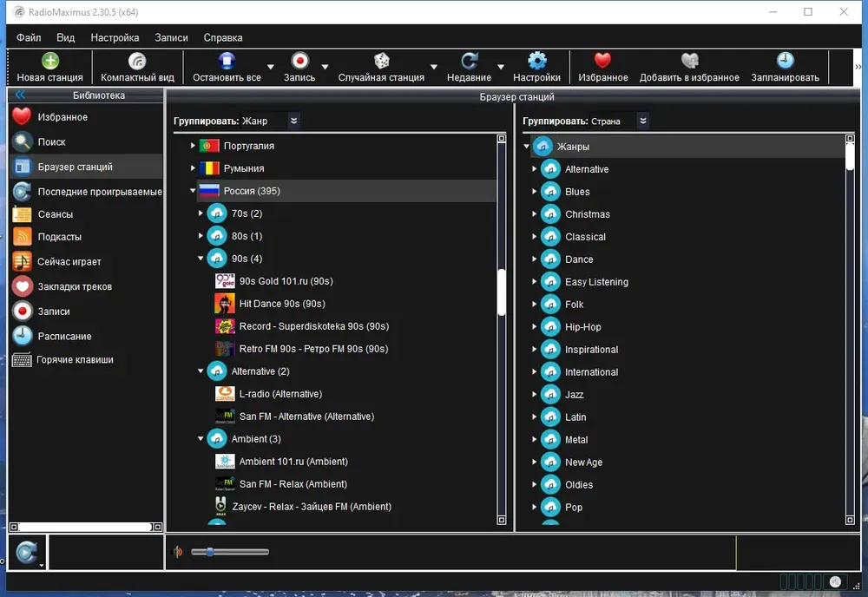Open the Группировать Жанр dropdown

294,121
